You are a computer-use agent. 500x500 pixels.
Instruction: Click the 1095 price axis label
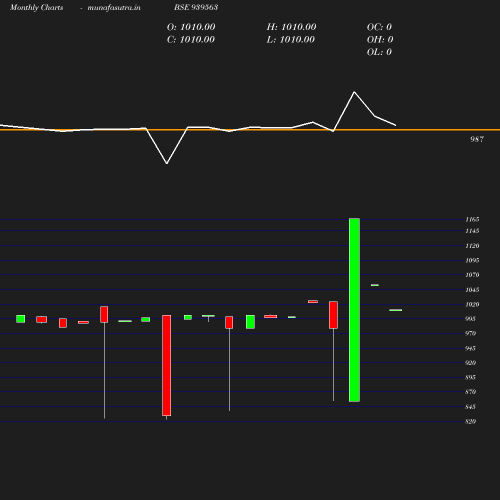(x=472, y=260)
